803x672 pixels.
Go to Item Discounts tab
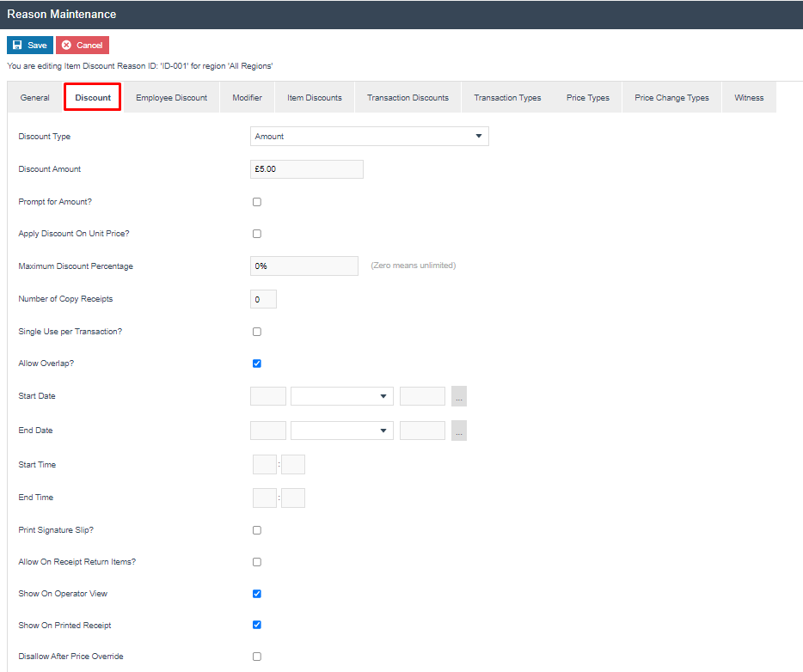pyautogui.click(x=315, y=97)
